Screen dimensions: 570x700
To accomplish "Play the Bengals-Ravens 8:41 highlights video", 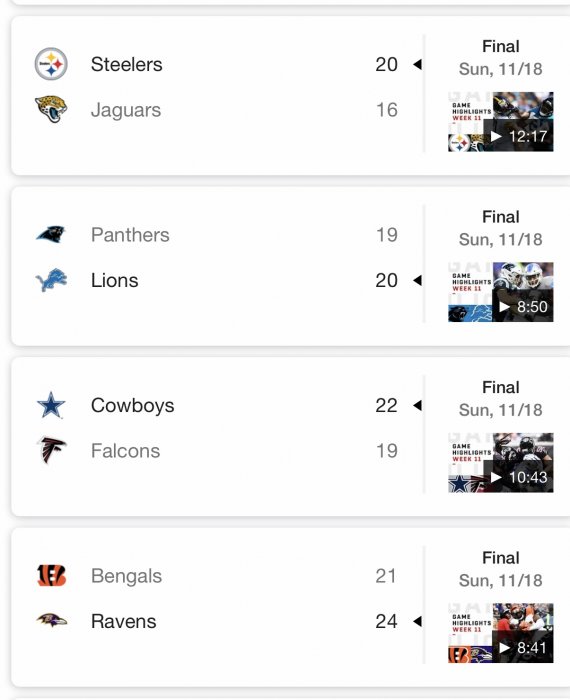I will click(x=500, y=633).
